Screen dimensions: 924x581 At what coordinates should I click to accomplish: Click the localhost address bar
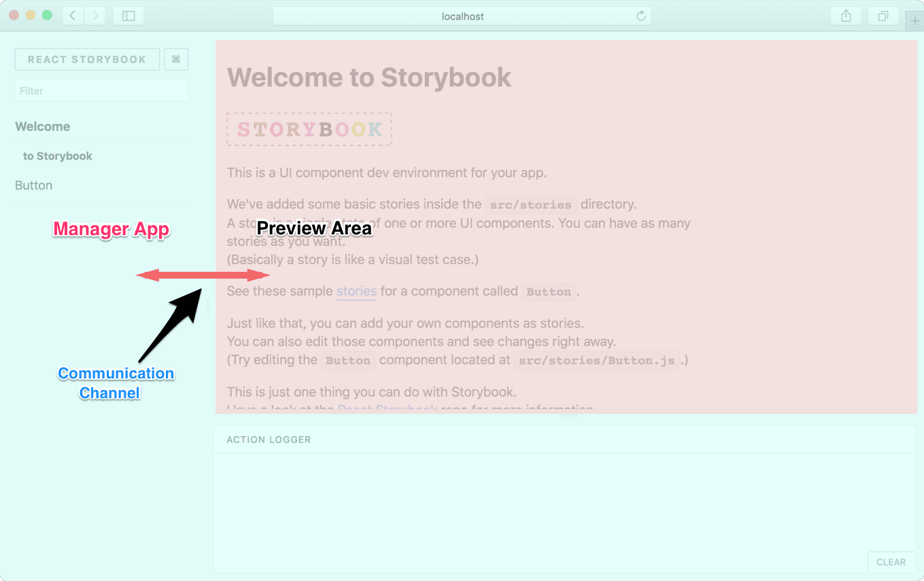(x=462, y=16)
